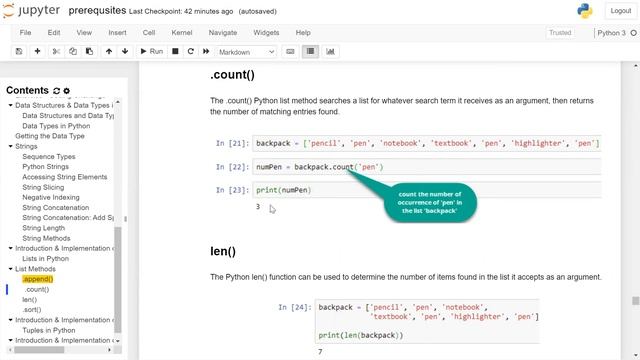The image size is (640, 360).
Task: Restart the kernel icon
Action: pos(191,51)
